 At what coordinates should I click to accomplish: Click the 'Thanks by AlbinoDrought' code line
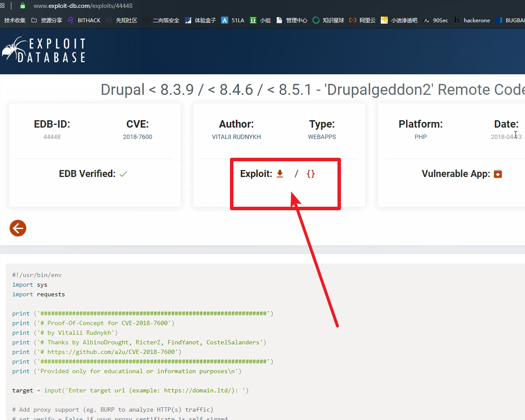click(139, 342)
